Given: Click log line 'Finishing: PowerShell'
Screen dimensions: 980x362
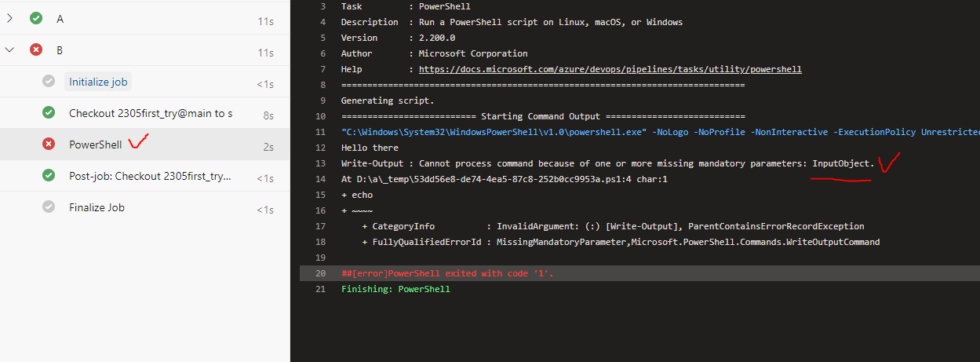Looking at the screenshot, I should 395,289.
